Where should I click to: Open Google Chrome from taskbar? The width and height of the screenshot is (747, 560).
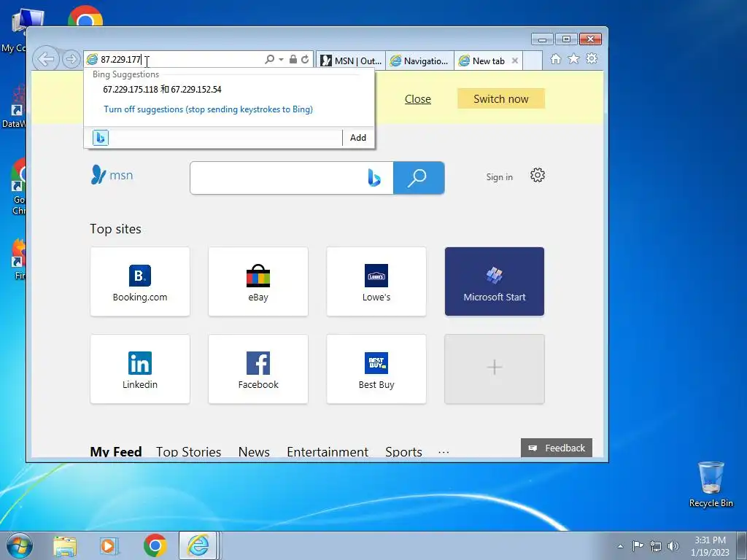tap(155, 545)
